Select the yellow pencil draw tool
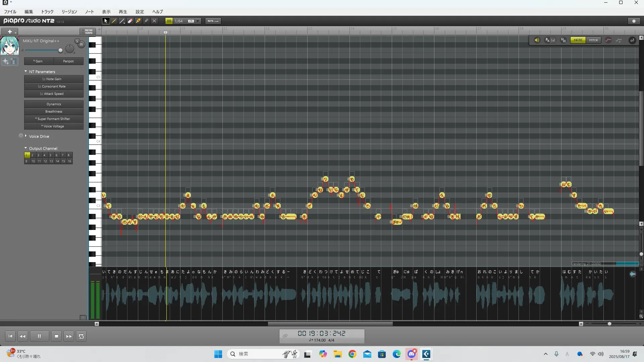 [114, 21]
